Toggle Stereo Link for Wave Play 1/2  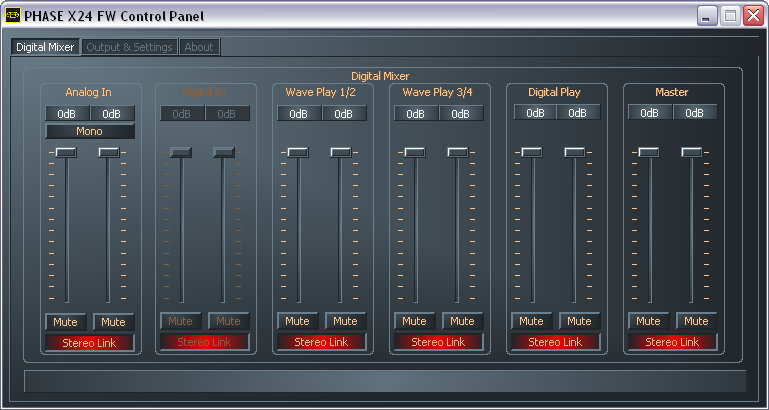[x=321, y=342]
